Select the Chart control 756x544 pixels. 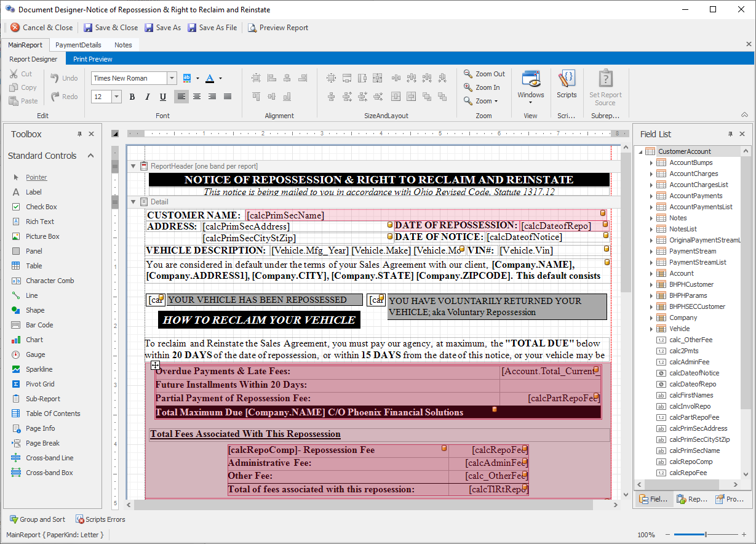pyautogui.click(x=34, y=340)
